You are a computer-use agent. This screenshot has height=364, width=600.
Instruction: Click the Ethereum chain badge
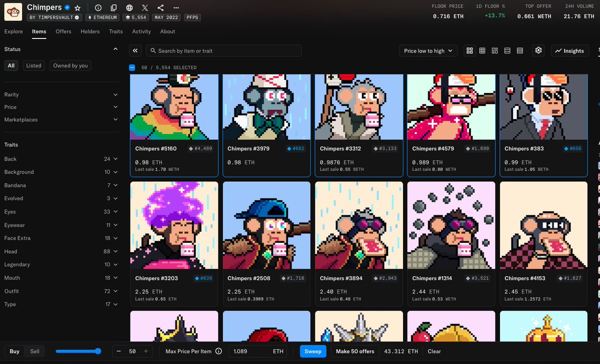102,17
